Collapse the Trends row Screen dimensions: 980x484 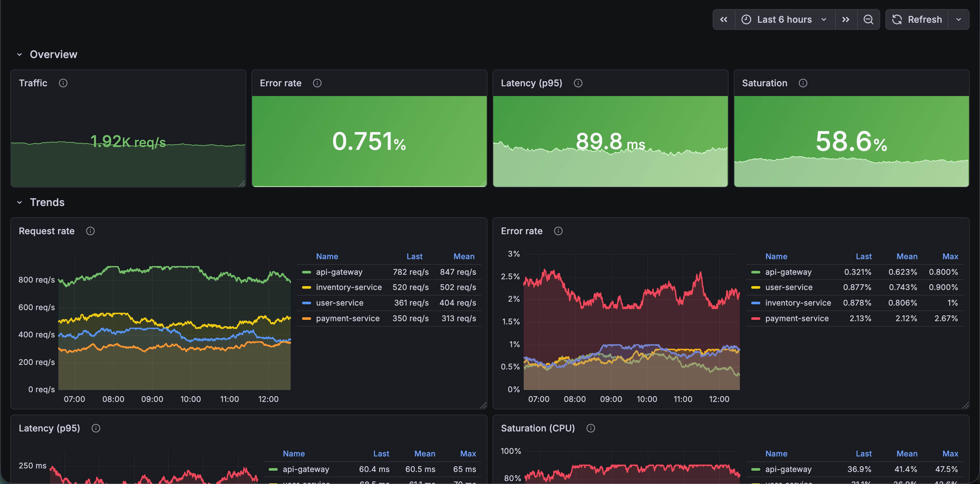point(19,203)
